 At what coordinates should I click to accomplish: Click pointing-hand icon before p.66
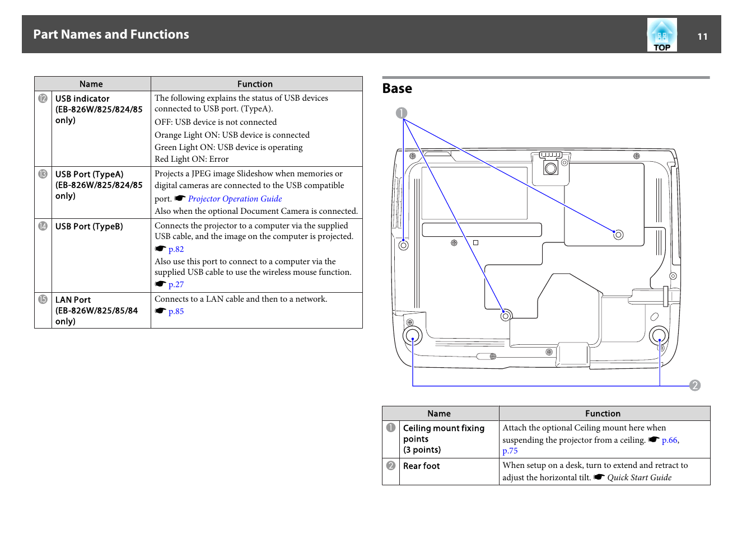[x=654, y=439]
